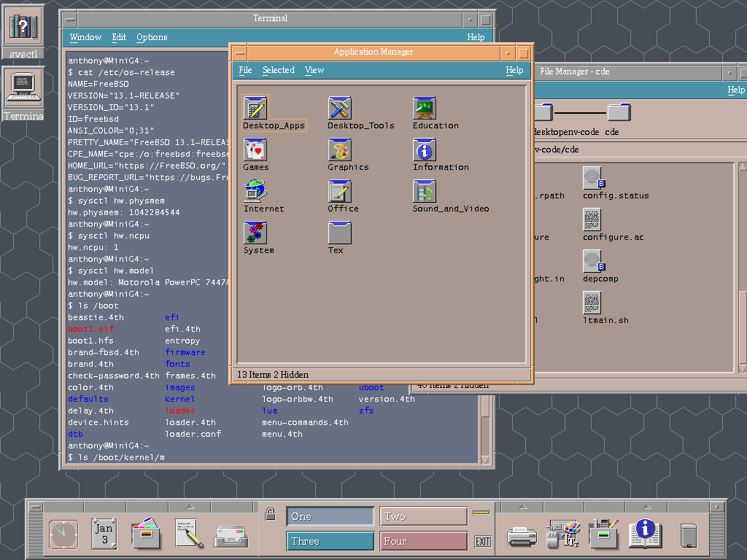Switch to workspace Four
Screen dimensions: 747x560
tap(423, 541)
